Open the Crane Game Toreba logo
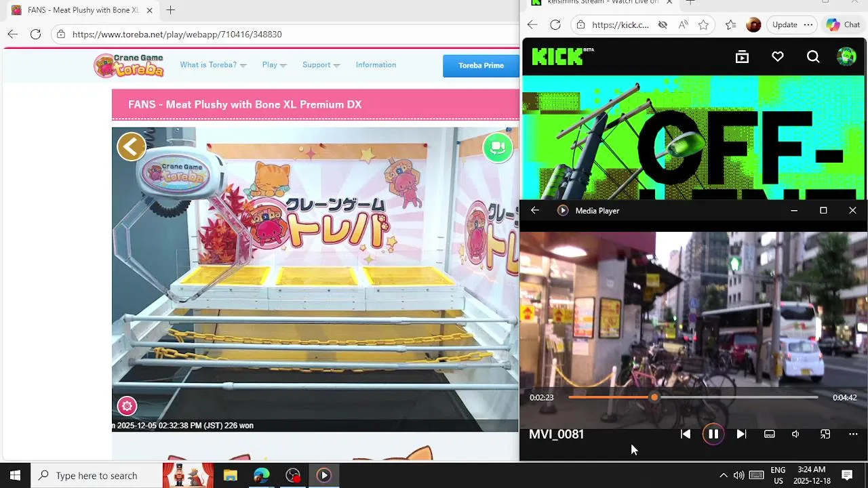Screen dimensions: 868x488 click(x=129, y=65)
